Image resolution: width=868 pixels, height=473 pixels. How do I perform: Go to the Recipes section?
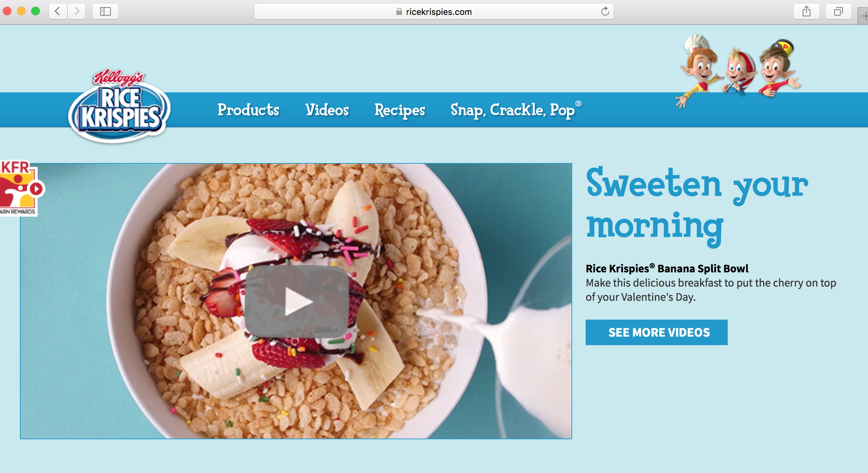[x=400, y=110]
